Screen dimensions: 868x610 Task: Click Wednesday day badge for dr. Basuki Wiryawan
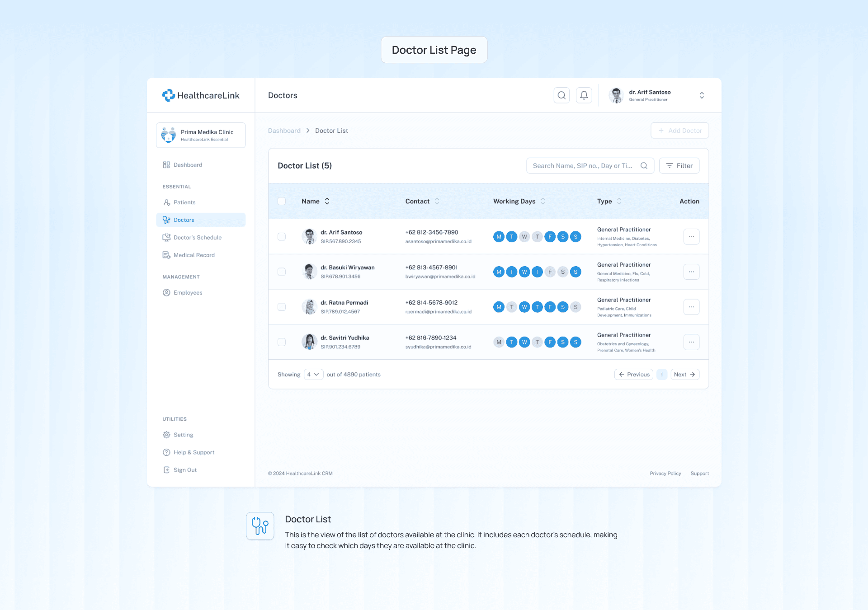click(x=524, y=272)
